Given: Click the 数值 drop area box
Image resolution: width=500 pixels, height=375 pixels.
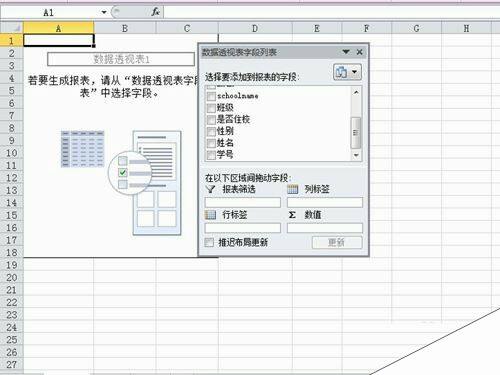Looking at the screenshot, I should [325, 228].
